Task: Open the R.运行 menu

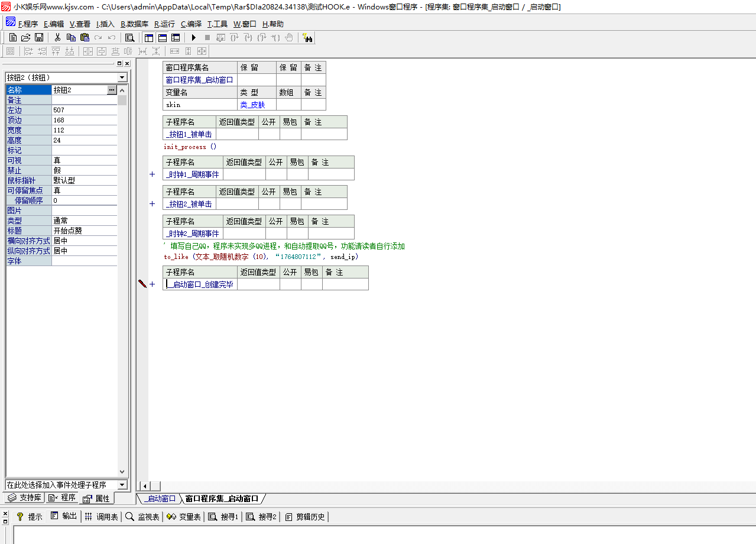Action: [165, 24]
